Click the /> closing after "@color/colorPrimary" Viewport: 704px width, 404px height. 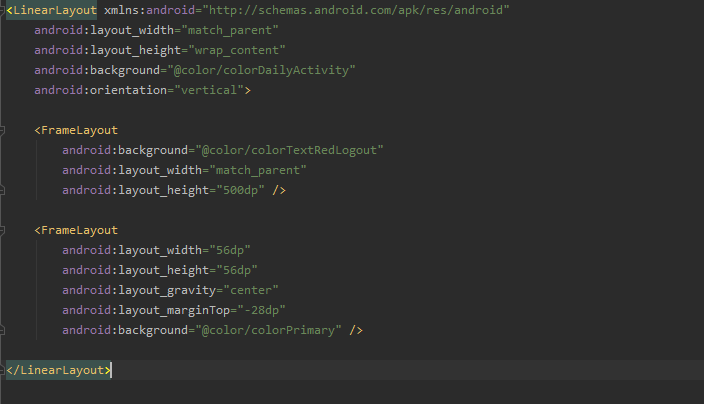pos(356,330)
